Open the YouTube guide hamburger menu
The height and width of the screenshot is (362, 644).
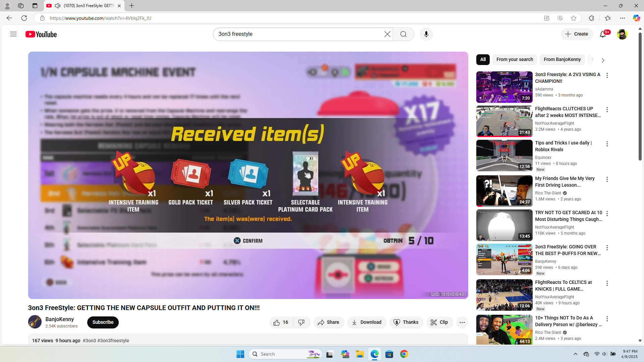pyautogui.click(x=13, y=34)
